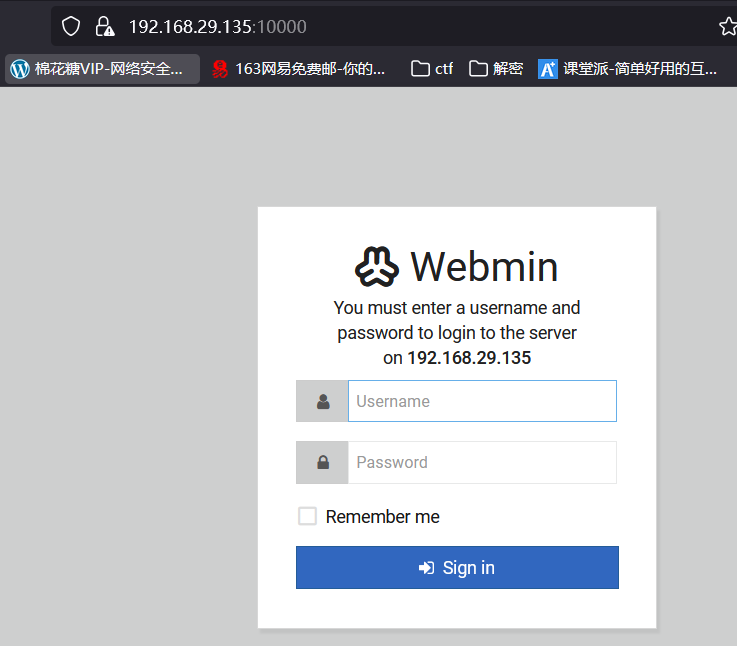Click the padlock icon beside Password field

pyautogui.click(x=322, y=462)
